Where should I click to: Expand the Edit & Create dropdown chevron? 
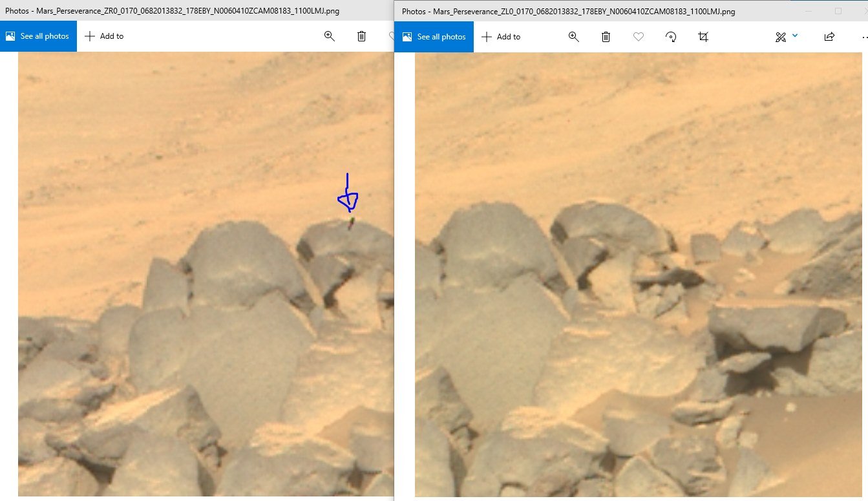point(795,36)
